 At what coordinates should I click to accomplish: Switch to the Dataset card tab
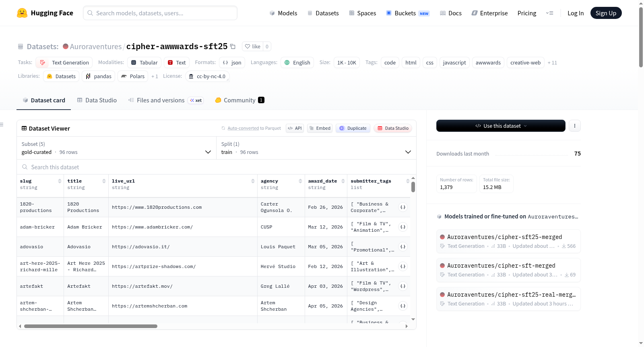coord(43,100)
